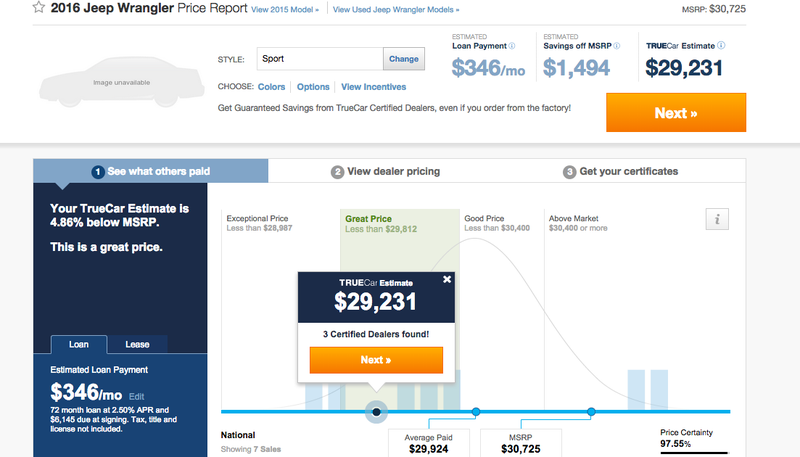This screenshot has height=457, width=800.
Task: Open Loan Payment info tooltip icon
Action: [x=512, y=46]
